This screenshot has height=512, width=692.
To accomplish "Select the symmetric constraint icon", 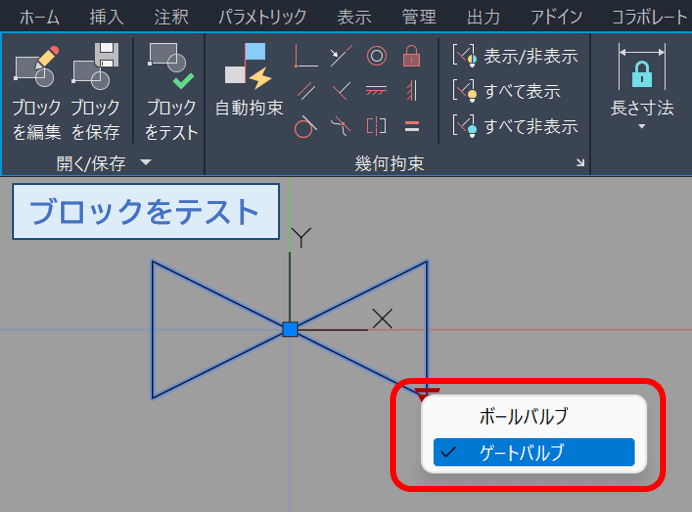I will [x=376, y=127].
